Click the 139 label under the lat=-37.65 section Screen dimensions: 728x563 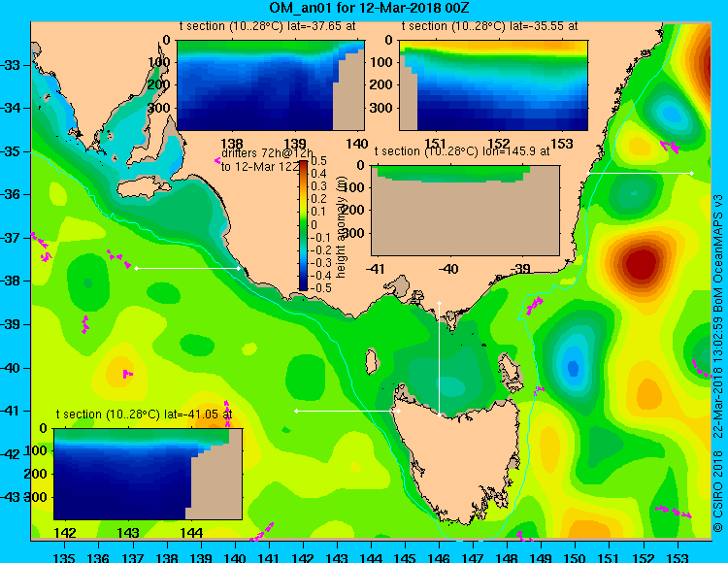pyautogui.click(x=295, y=144)
